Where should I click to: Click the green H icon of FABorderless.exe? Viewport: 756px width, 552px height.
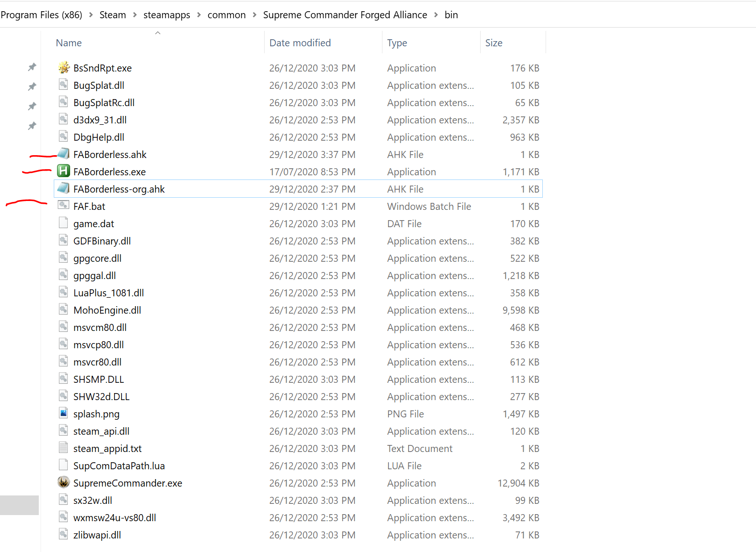64,171
